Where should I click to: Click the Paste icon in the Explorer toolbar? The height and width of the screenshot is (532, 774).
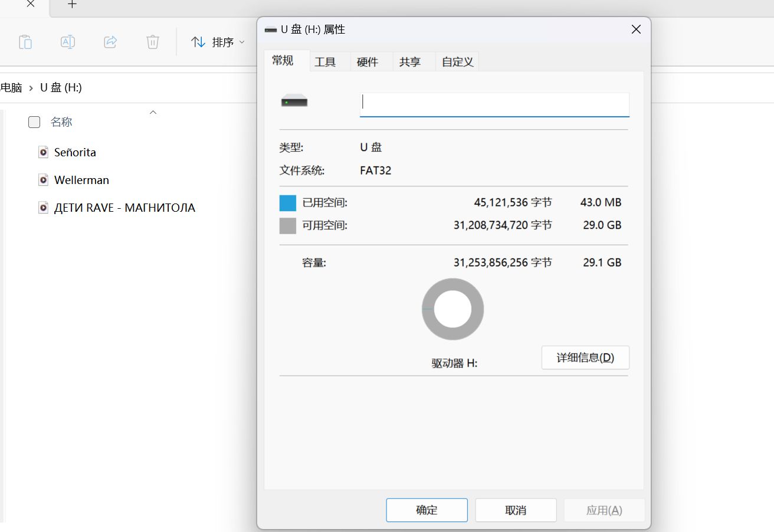[25, 41]
